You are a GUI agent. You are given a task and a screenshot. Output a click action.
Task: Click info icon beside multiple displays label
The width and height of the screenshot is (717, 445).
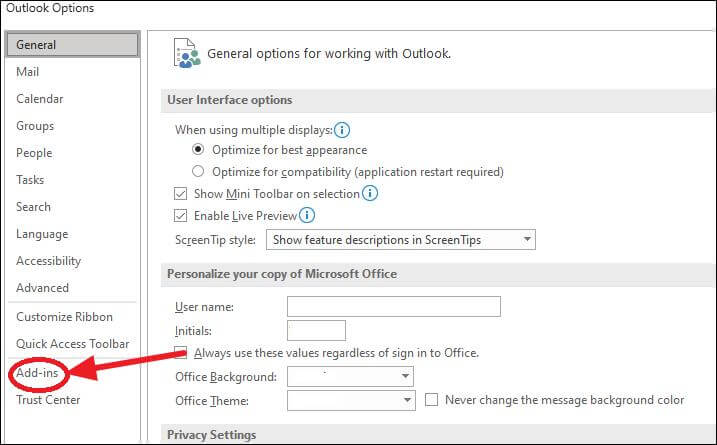click(342, 130)
